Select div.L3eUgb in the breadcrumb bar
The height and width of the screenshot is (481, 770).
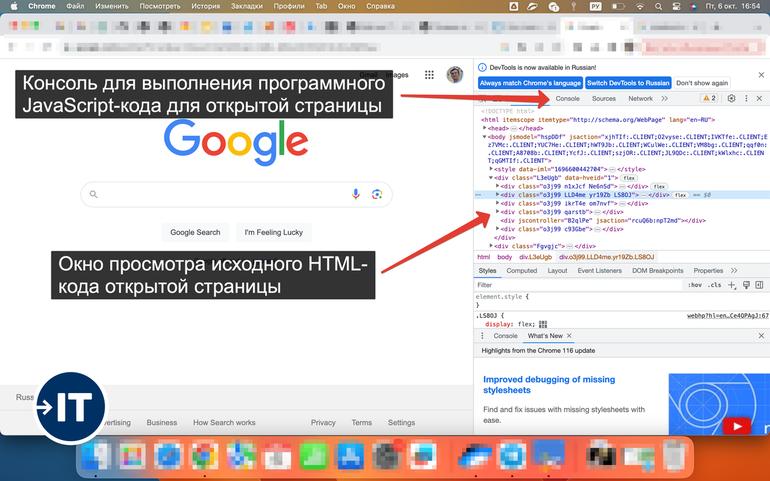click(535, 257)
